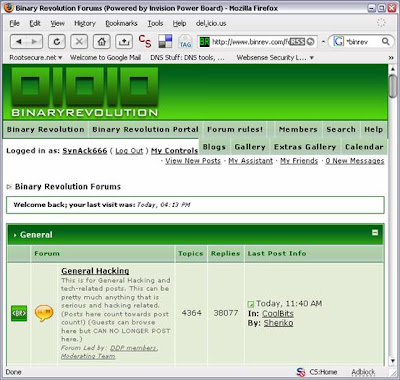This screenshot has width=400, height=380.
Task: Click the red CS toolbar icon
Action: 145,41
